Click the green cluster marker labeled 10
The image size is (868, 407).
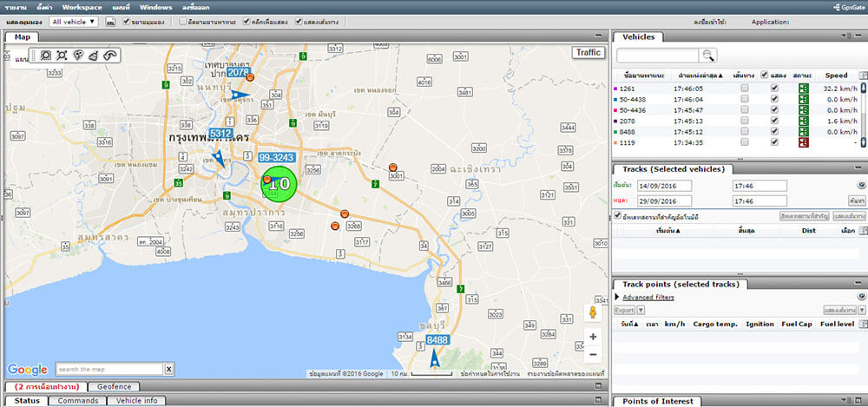(x=279, y=184)
